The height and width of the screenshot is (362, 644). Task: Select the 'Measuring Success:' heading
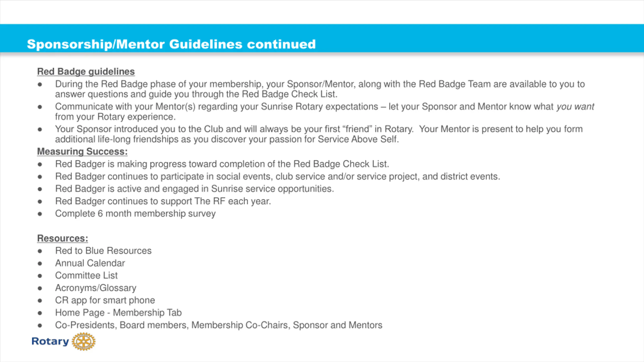coord(82,152)
